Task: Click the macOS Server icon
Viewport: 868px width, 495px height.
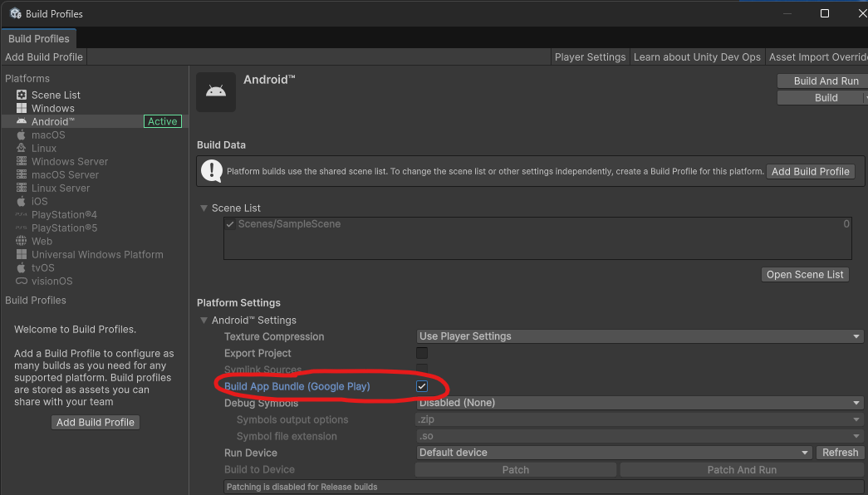Action: [x=22, y=174]
